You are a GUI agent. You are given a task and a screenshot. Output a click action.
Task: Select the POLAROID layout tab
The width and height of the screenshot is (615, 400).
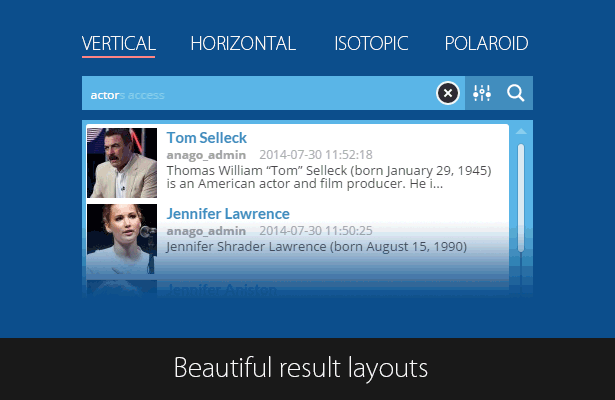coord(486,44)
